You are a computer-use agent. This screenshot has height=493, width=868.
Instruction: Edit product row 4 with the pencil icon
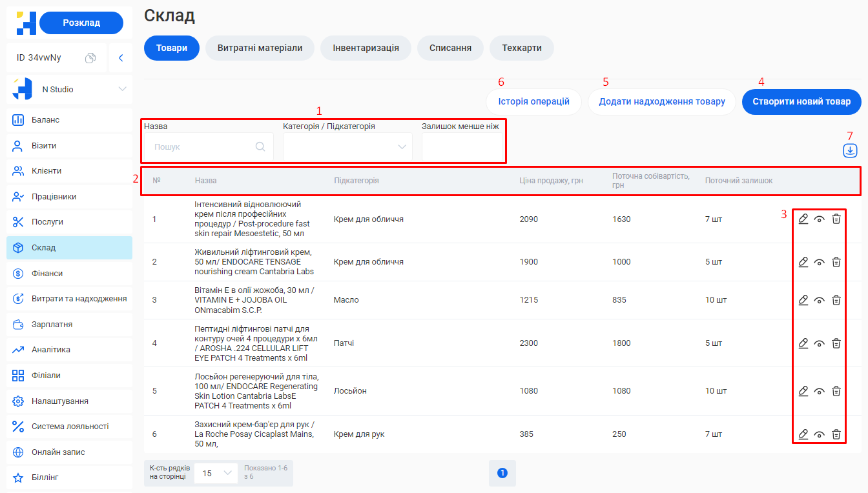click(x=803, y=343)
